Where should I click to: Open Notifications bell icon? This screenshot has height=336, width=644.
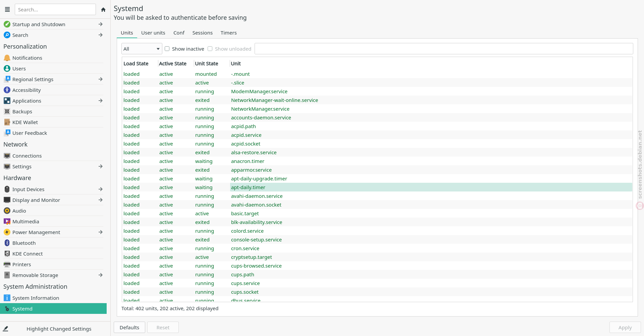7,58
